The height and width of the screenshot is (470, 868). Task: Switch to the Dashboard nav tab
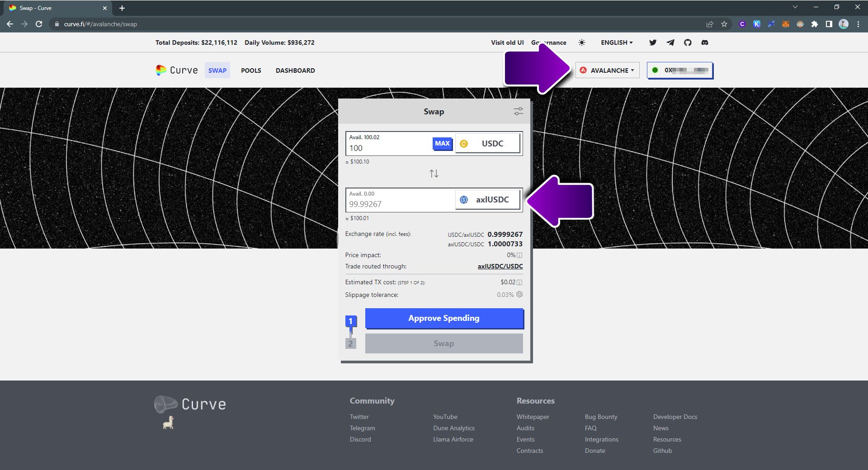295,70
